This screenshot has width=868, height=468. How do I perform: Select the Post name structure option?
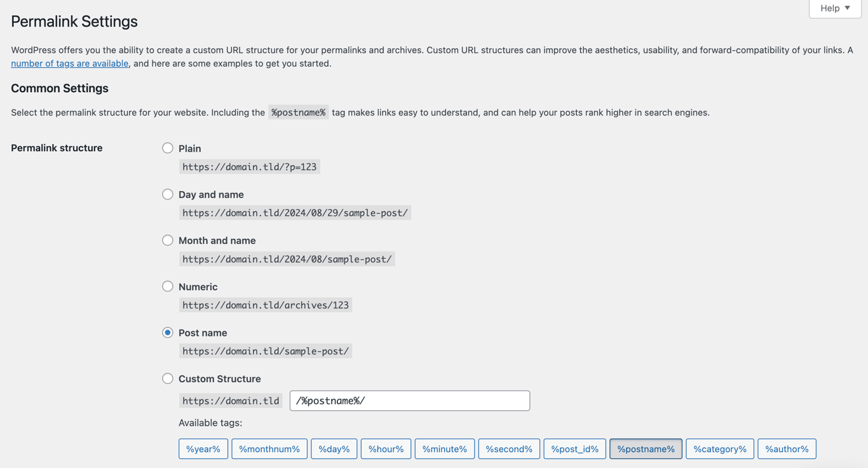[167, 332]
